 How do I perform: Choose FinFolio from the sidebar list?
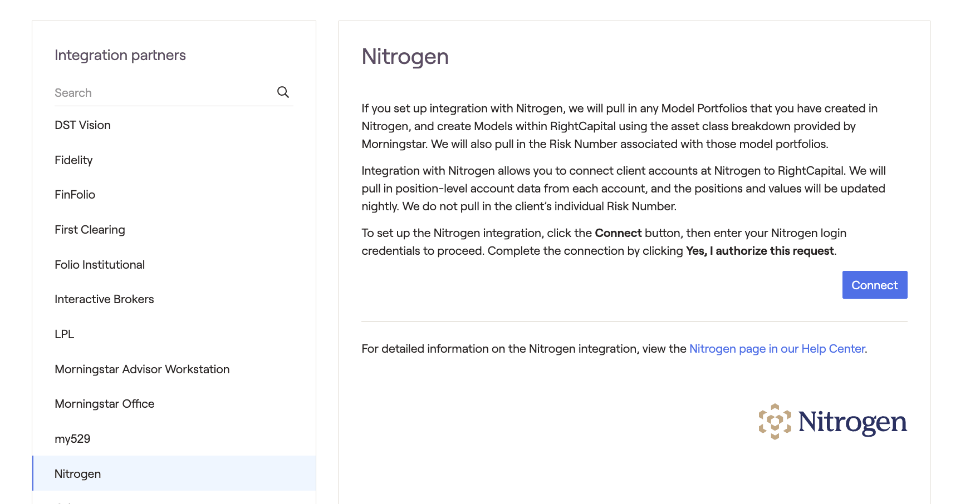click(x=75, y=195)
